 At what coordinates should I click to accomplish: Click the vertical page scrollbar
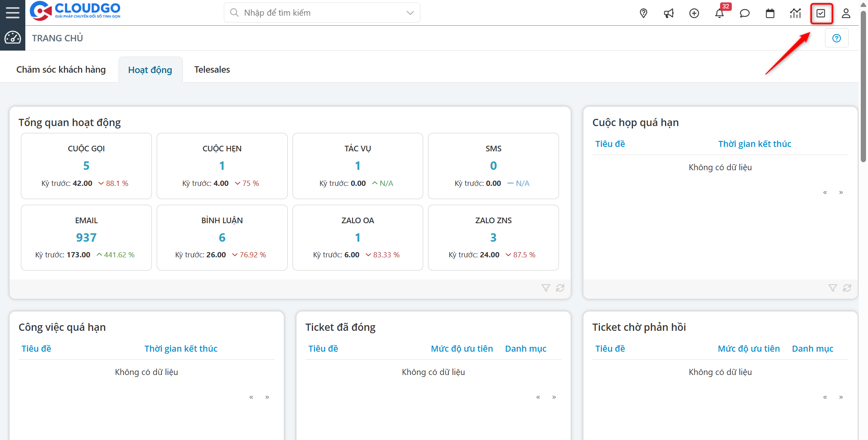pyautogui.click(x=863, y=86)
